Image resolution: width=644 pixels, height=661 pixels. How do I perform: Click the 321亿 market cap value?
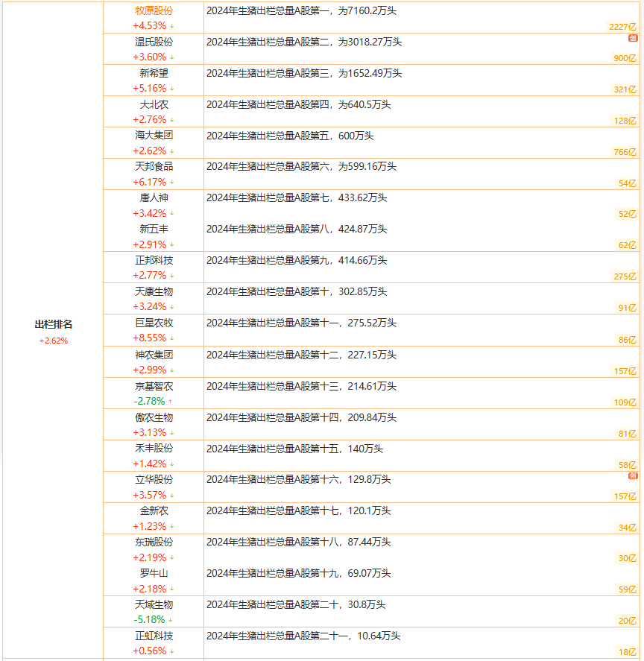tap(625, 89)
